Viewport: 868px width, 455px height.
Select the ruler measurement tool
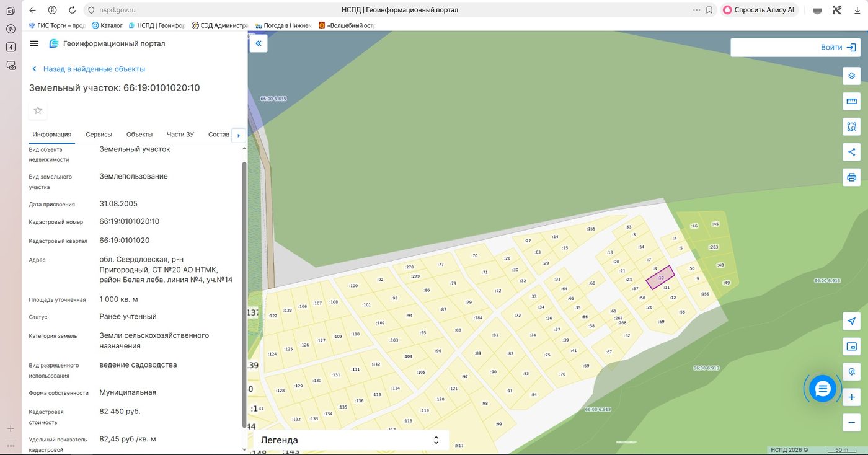pyautogui.click(x=852, y=101)
